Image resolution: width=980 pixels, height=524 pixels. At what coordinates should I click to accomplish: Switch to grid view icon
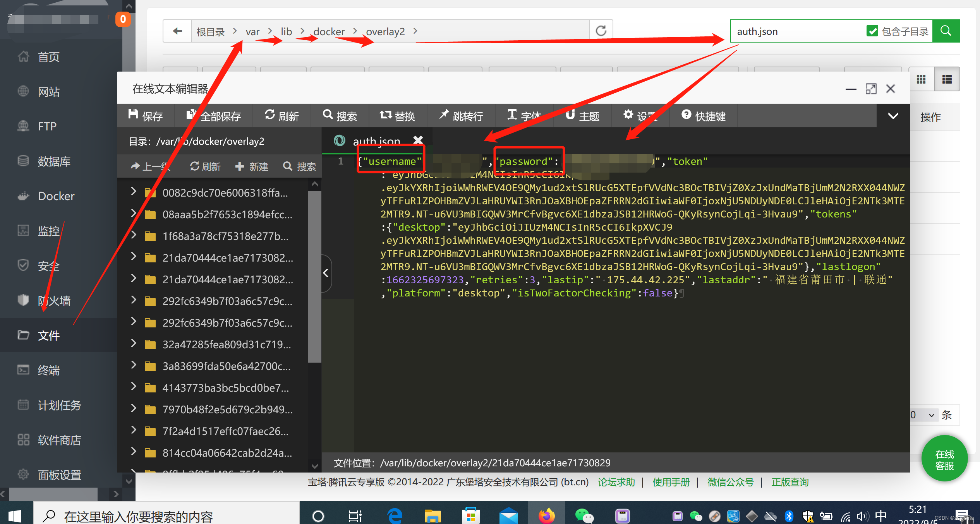point(921,79)
